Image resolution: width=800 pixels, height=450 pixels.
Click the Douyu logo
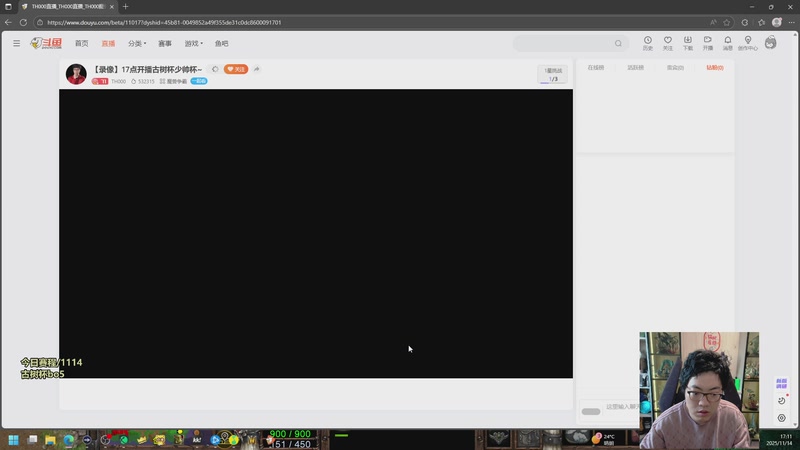(46, 43)
